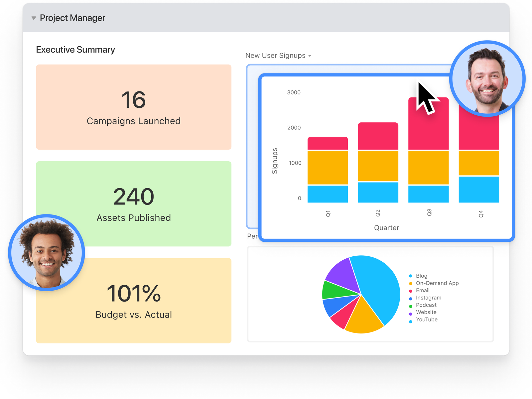
Task: Click the 1000 axis value
Action: 295,163
